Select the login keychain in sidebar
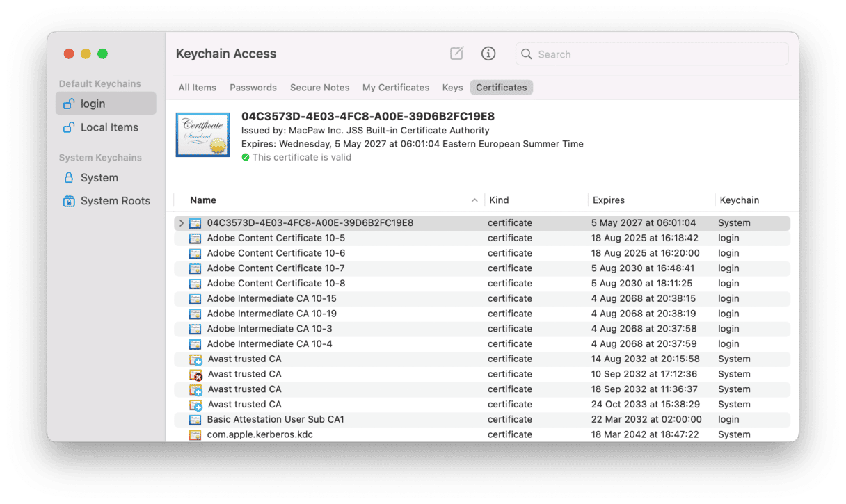The height and width of the screenshot is (504, 846). (x=106, y=104)
